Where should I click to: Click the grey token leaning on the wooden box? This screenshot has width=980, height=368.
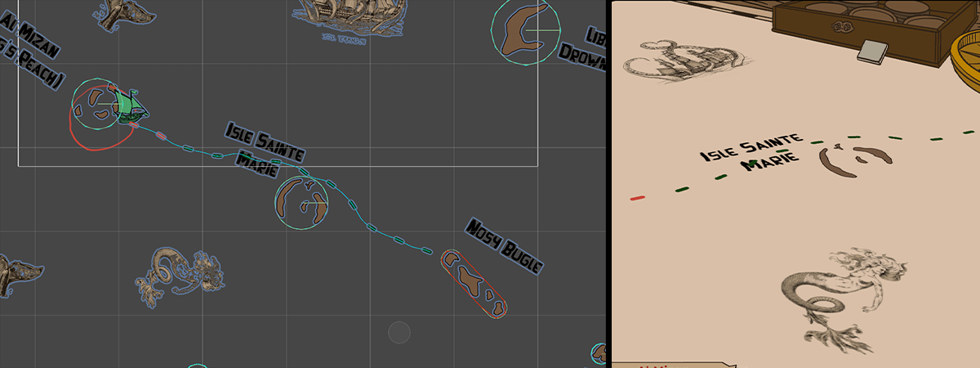[x=873, y=52]
